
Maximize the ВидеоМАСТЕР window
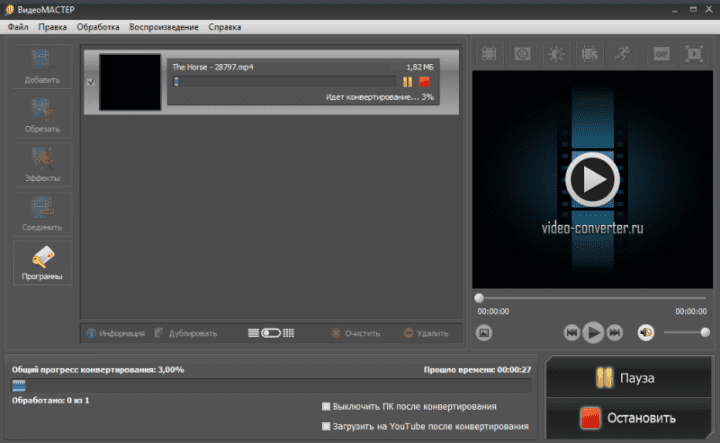693,10
